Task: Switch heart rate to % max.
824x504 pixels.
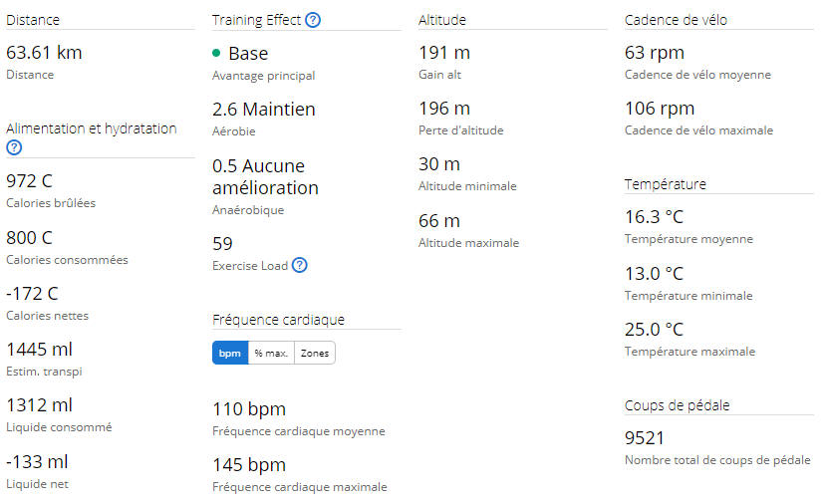Action: pyautogui.click(x=271, y=354)
